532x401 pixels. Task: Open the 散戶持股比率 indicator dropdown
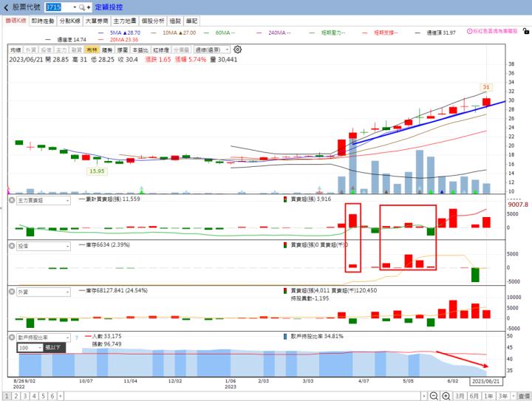pos(44,337)
